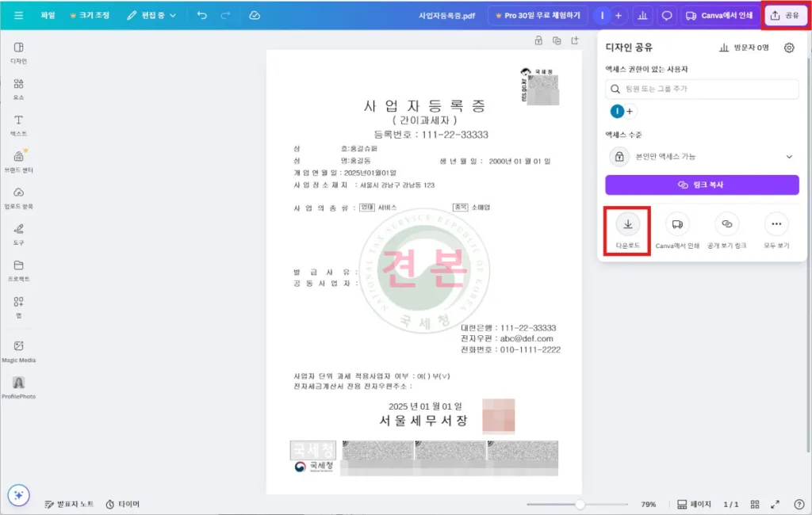
Task: Open the comment bubble icon
Action: point(667,15)
